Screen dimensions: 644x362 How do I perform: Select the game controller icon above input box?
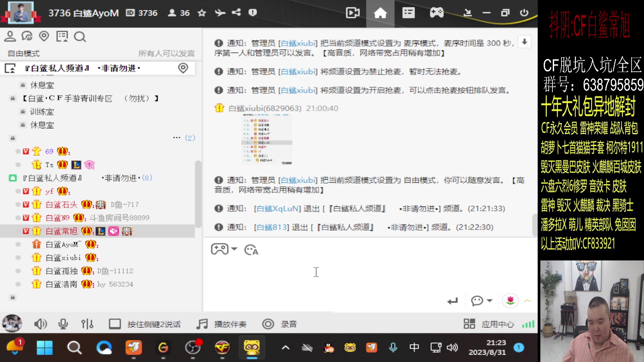pos(220,249)
